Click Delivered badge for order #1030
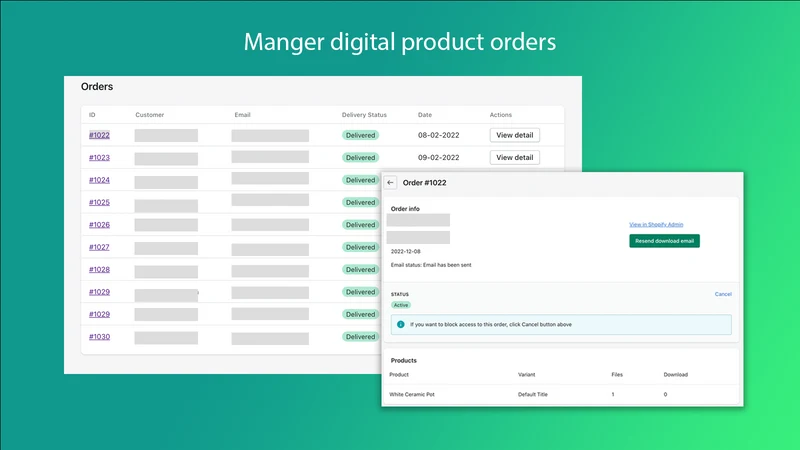 coord(360,337)
